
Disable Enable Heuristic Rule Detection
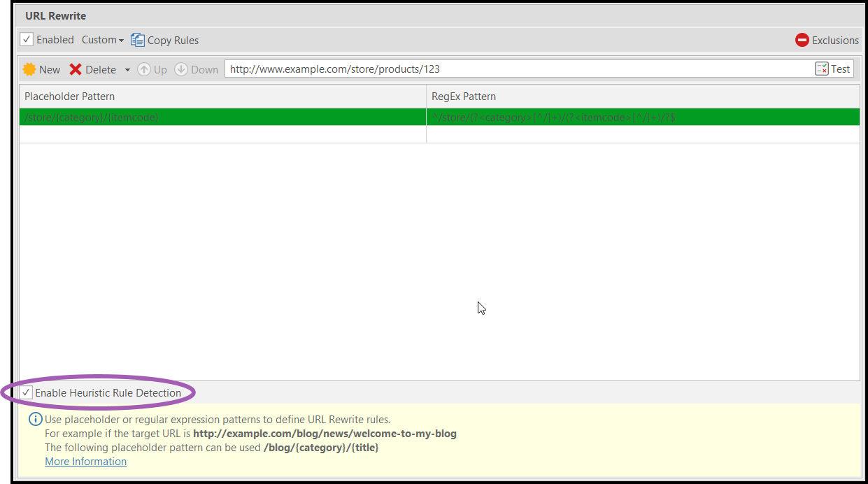[x=25, y=392]
